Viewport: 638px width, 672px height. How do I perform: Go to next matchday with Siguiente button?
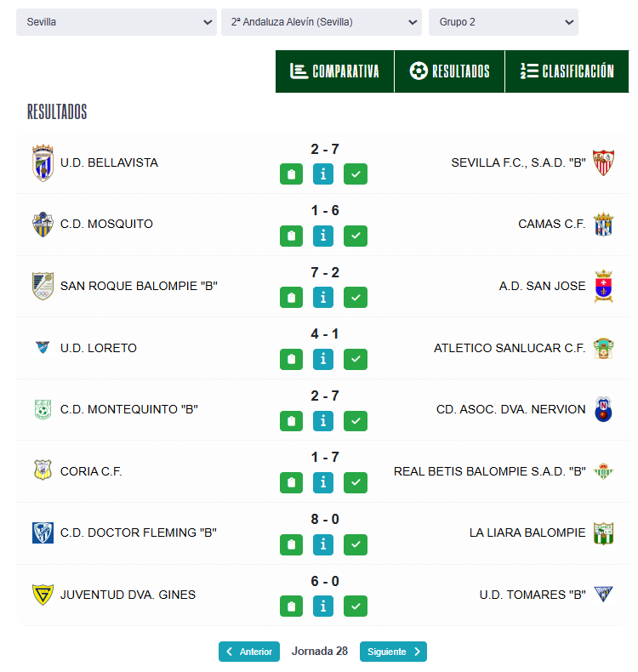coord(393,652)
